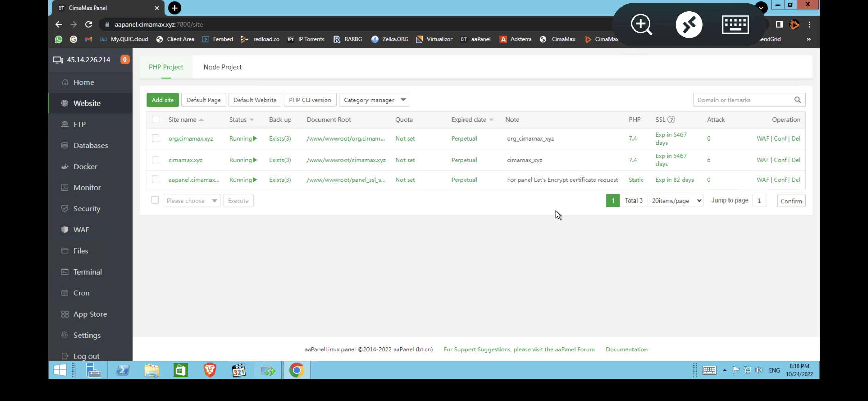The height and width of the screenshot is (401, 868).
Task: Open the Documentation link in footer
Action: [626, 349]
